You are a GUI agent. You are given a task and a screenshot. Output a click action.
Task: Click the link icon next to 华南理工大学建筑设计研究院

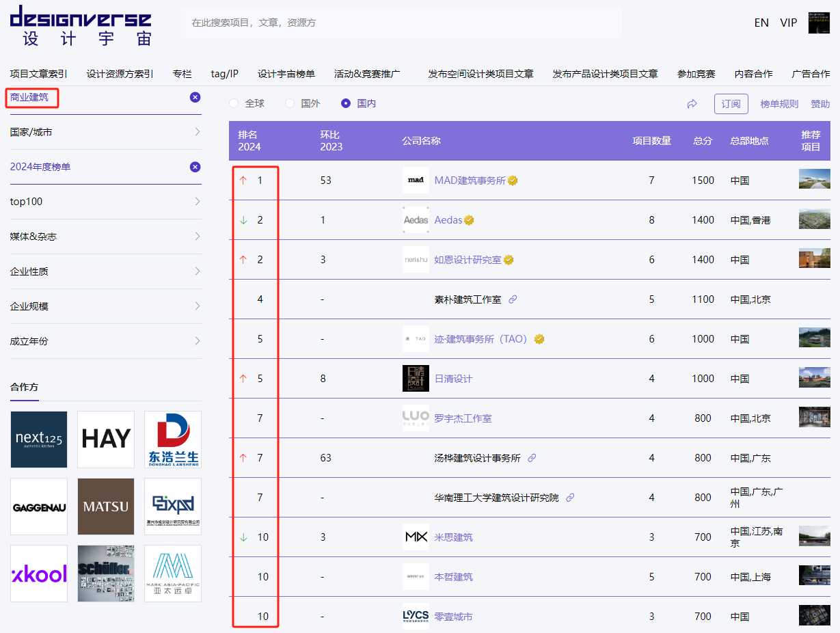pyautogui.click(x=570, y=498)
